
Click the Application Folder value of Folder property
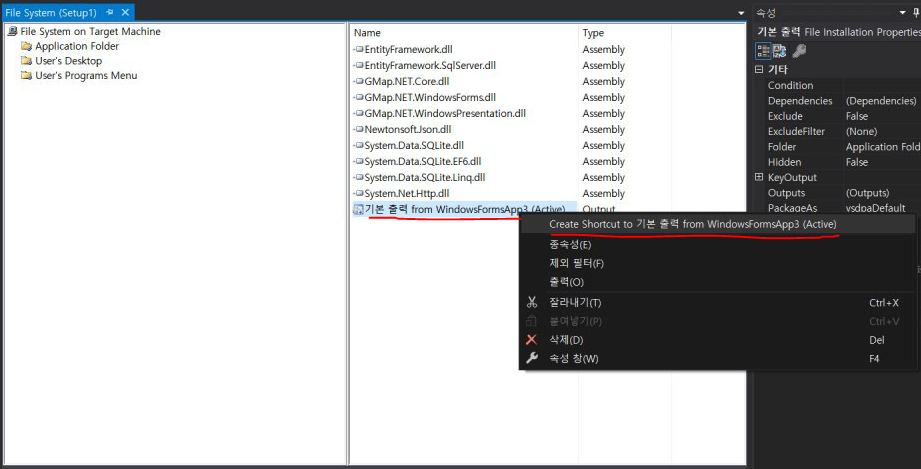point(883,146)
